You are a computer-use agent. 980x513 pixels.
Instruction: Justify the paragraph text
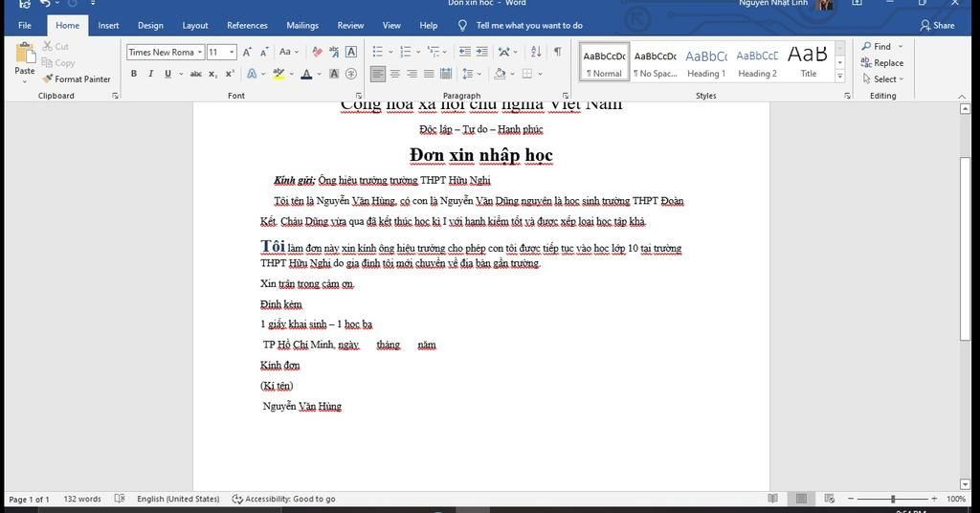click(x=429, y=74)
